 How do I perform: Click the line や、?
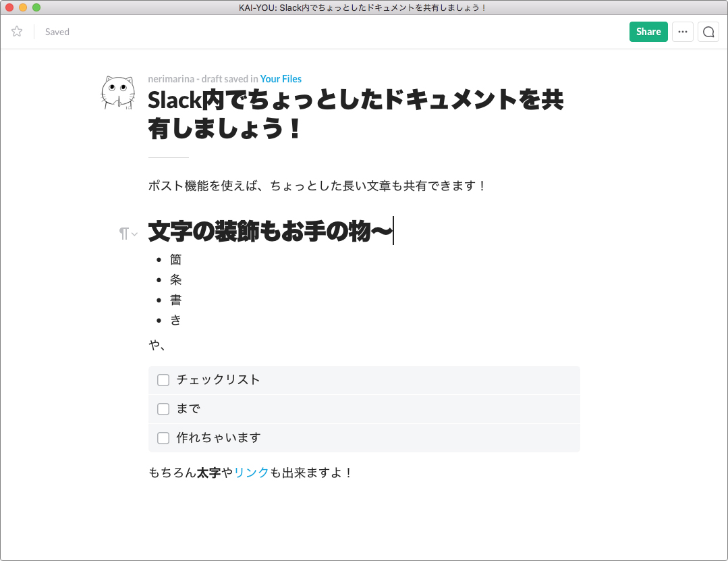pyautogui.click(x=157, y=345)
